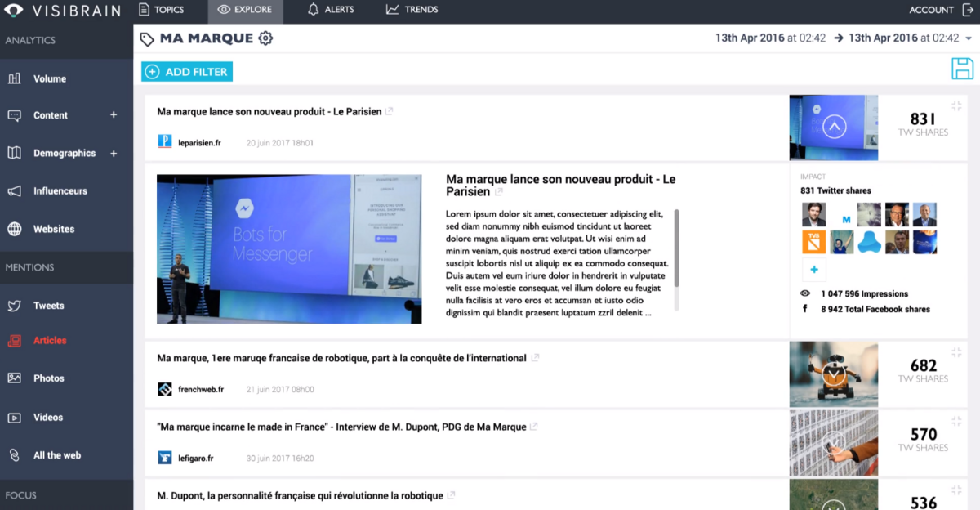Click the expanded article headline beside the image
The height and width of the screenshot is (510, 980).
[x=561, y=185]
